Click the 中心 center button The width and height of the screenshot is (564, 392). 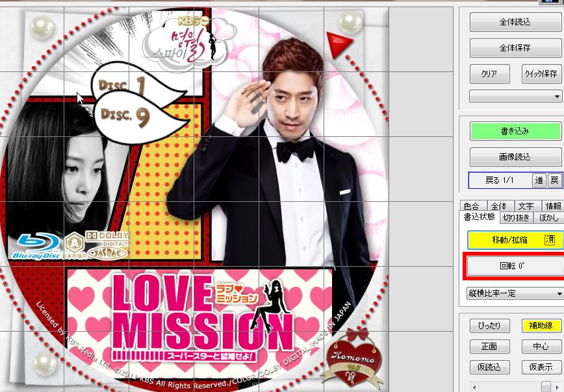541,347
